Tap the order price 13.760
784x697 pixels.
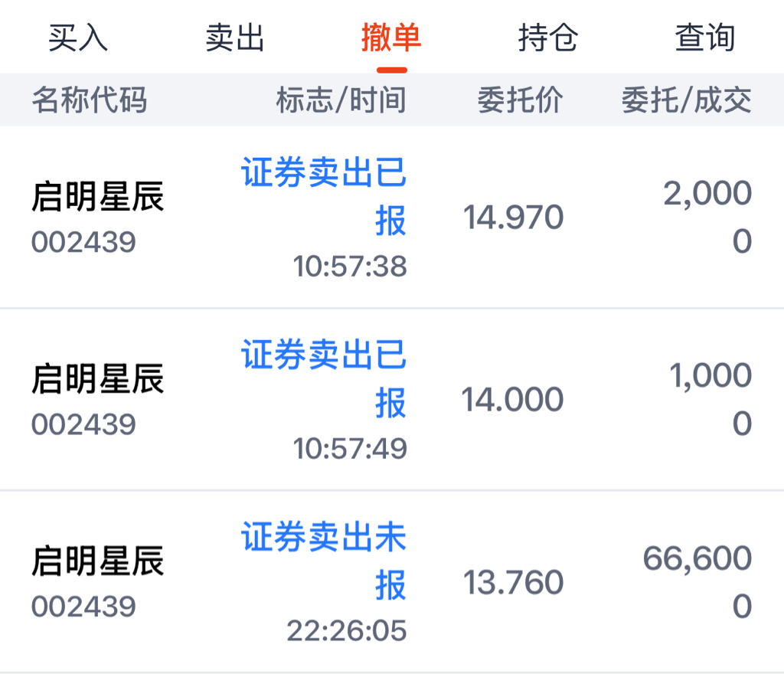513,583
